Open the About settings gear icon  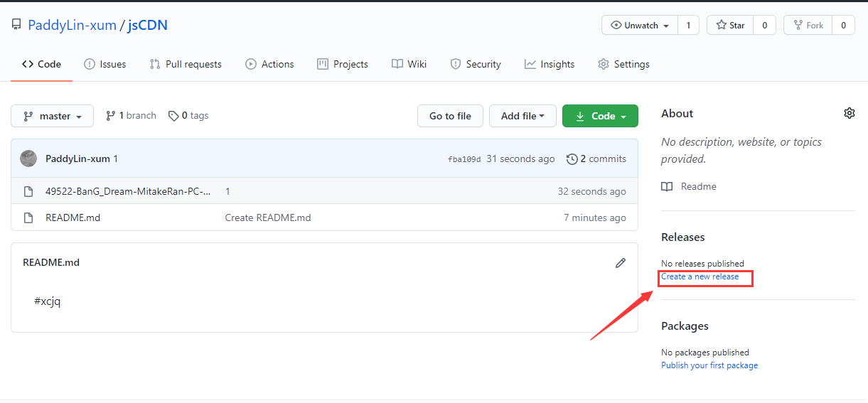point(849,113)
